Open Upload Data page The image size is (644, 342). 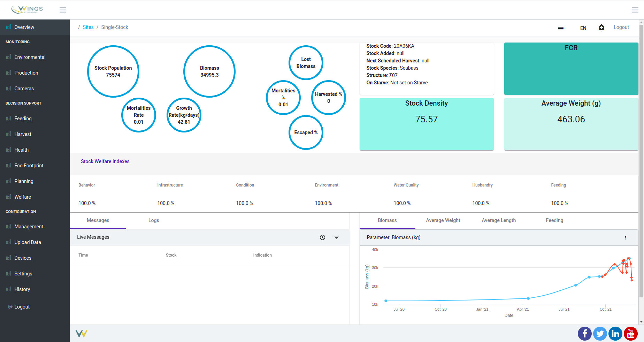[35, 242]
